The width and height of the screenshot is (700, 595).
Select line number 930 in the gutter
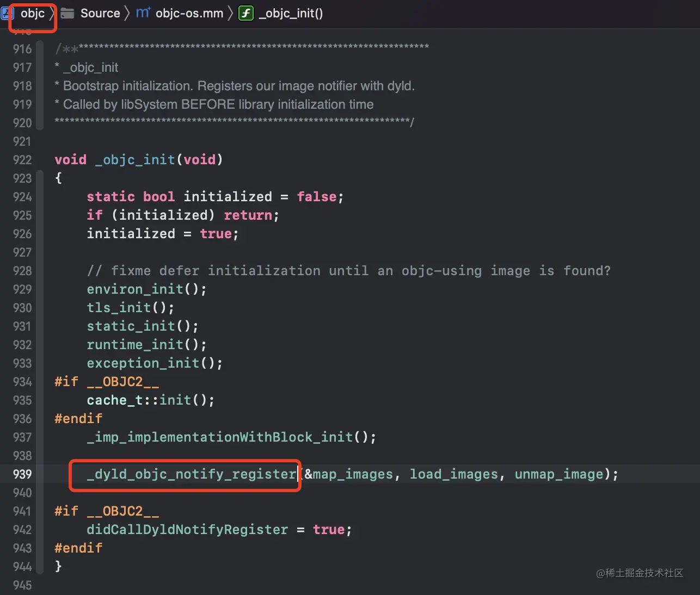click(x=22, y=308)
